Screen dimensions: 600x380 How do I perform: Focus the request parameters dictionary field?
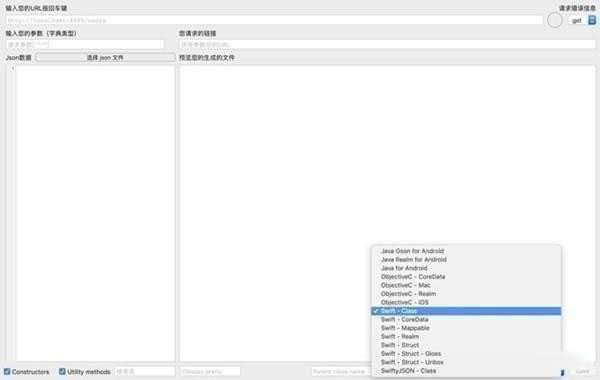click(x=85, y=44)
